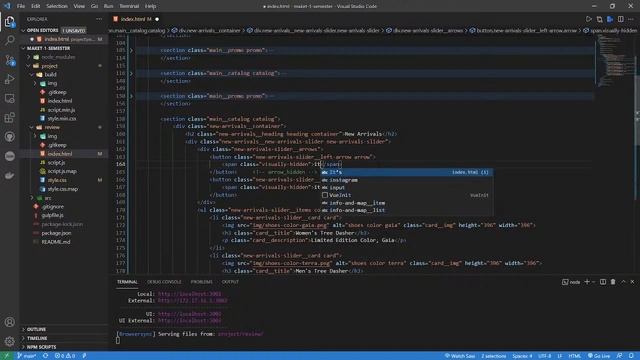
Task: Create a new terminal with plus icon
Action: 587,282
